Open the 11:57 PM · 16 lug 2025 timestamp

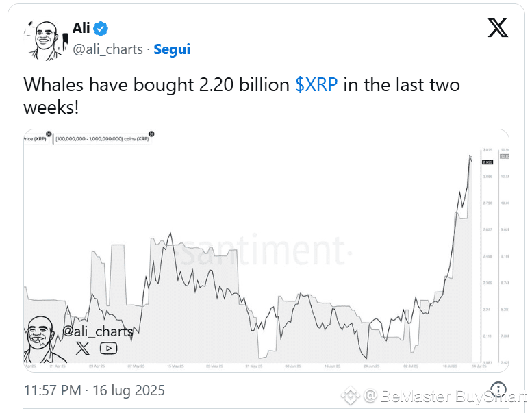coord(94,390)
